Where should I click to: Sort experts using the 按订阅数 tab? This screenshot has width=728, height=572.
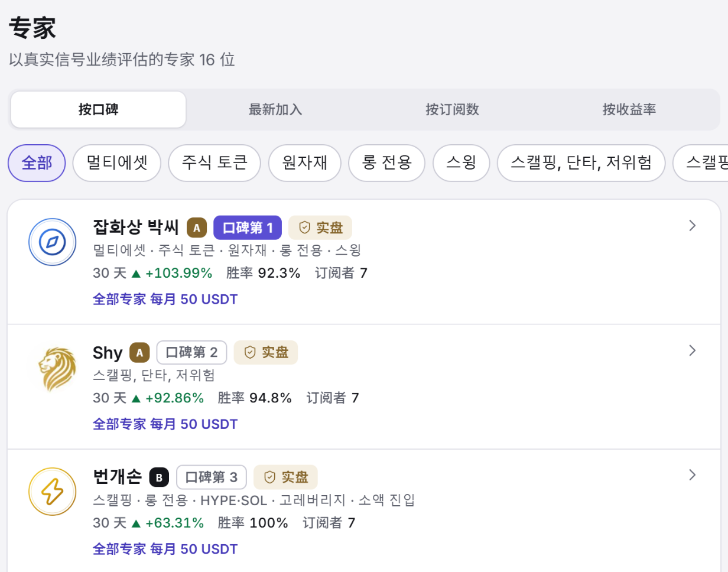click(452, 109)
